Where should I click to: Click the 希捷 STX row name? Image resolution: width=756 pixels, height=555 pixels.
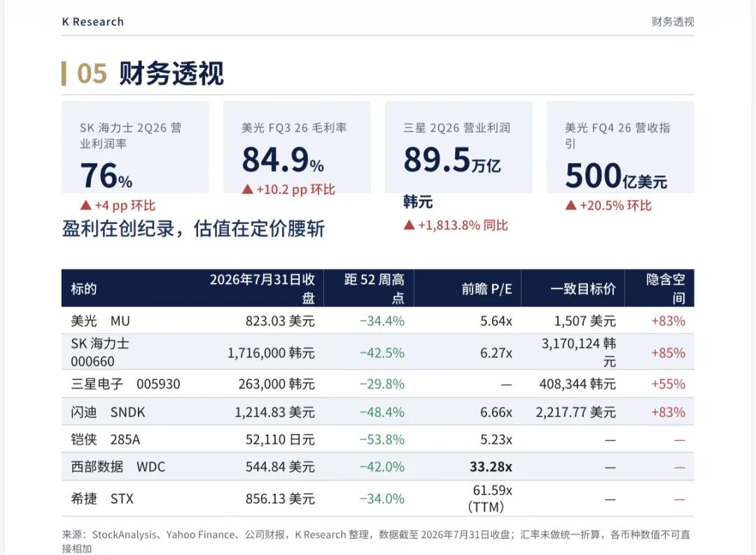click(102, 498)
